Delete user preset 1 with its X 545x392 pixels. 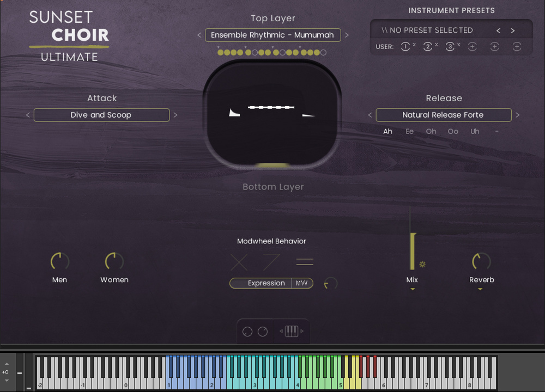coord(414,45)
